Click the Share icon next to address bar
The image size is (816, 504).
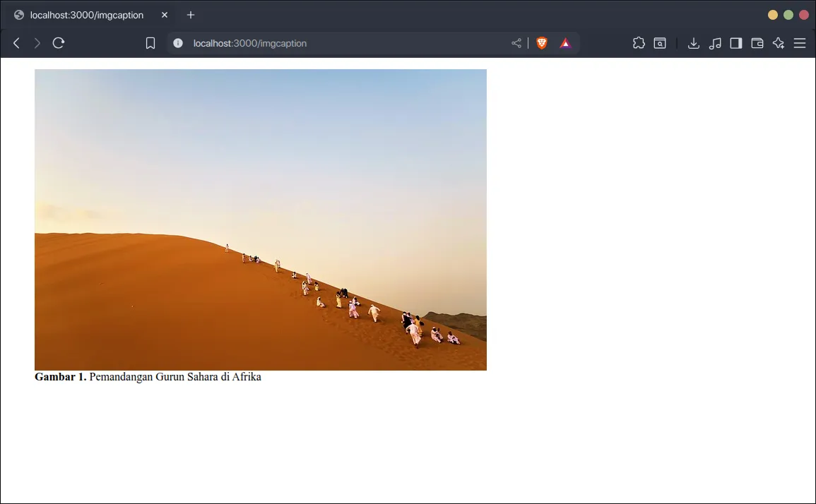(x=516, y=43)
